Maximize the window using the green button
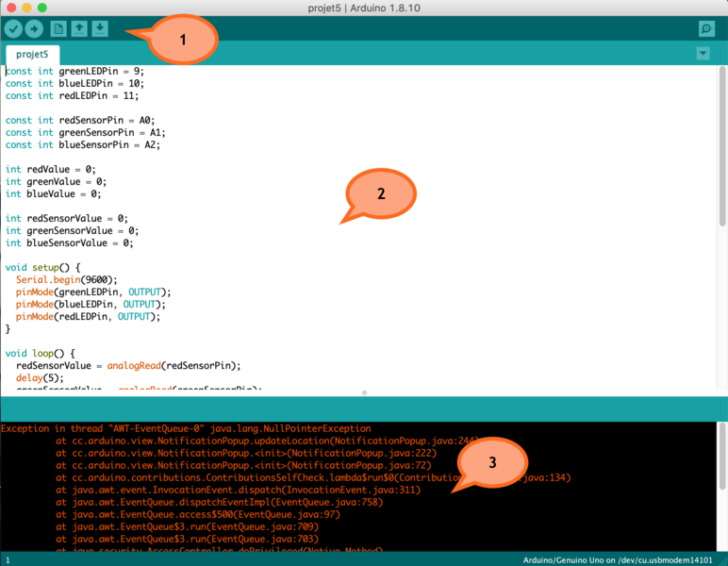The width and height of the screenshot is (728, 566). pos(42,8)
